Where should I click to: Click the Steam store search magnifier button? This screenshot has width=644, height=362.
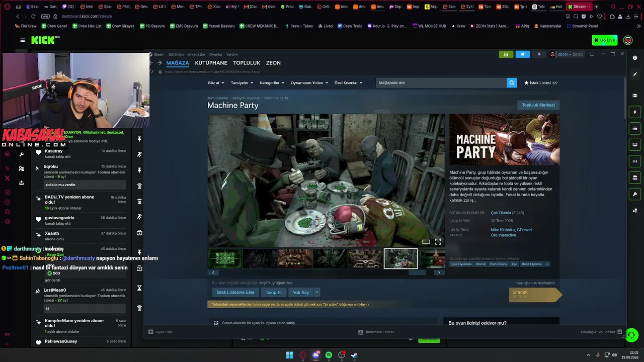click(512, 82)
